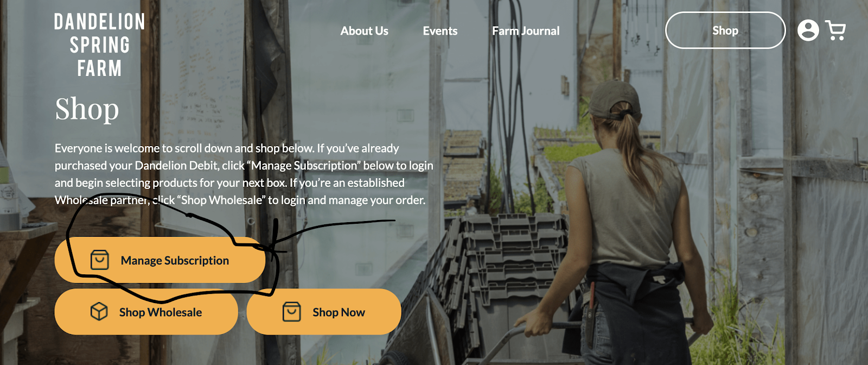
Task: Open the Farm Journal nav link
Action: [526, 31]
